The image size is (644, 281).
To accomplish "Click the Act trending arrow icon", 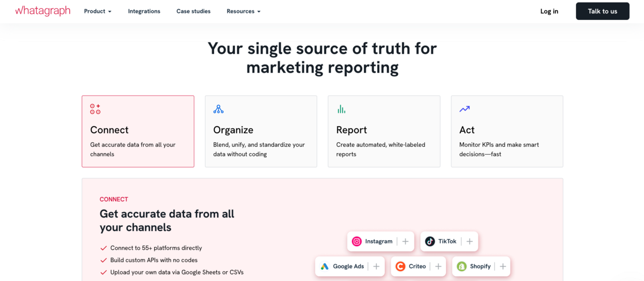I will point(465,109).
